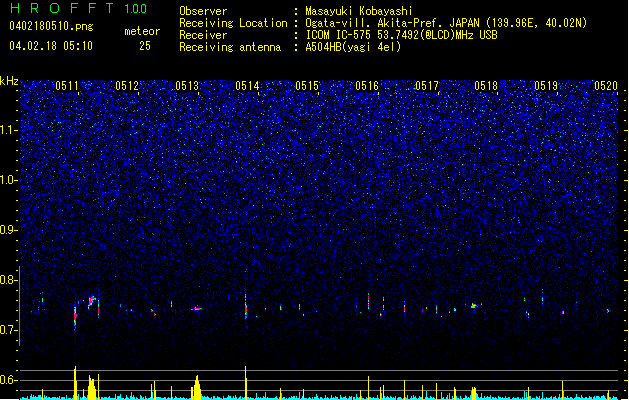Click the meteor echo at 0514
Viewport: 629px width, 400px height.
click(x=246, y=309)
